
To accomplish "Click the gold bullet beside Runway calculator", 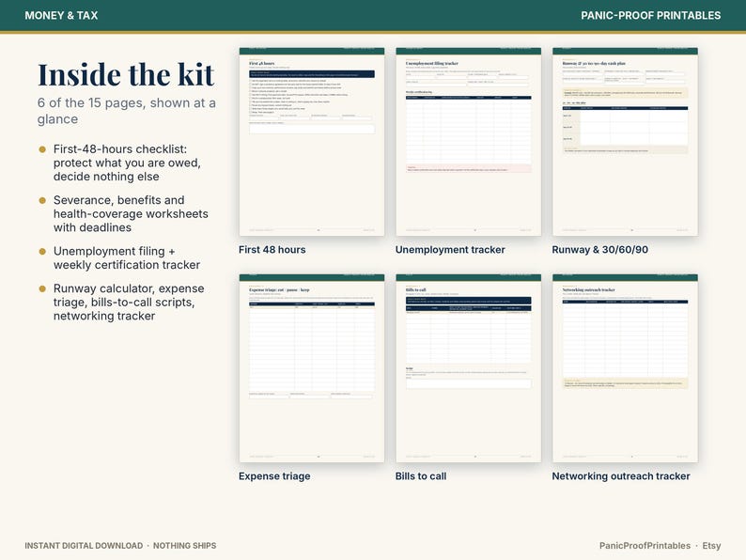I will click(42, 288).
